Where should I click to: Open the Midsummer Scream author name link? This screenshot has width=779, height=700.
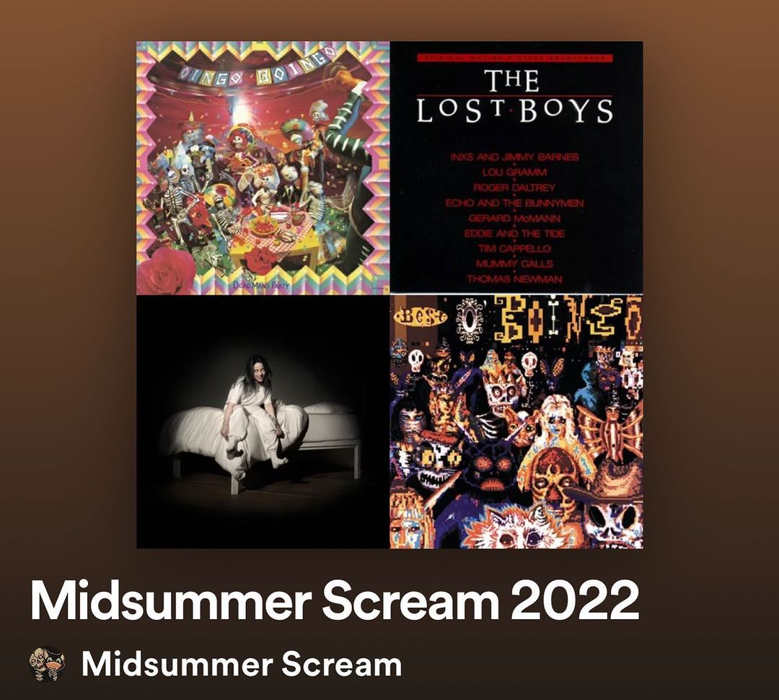242,664
